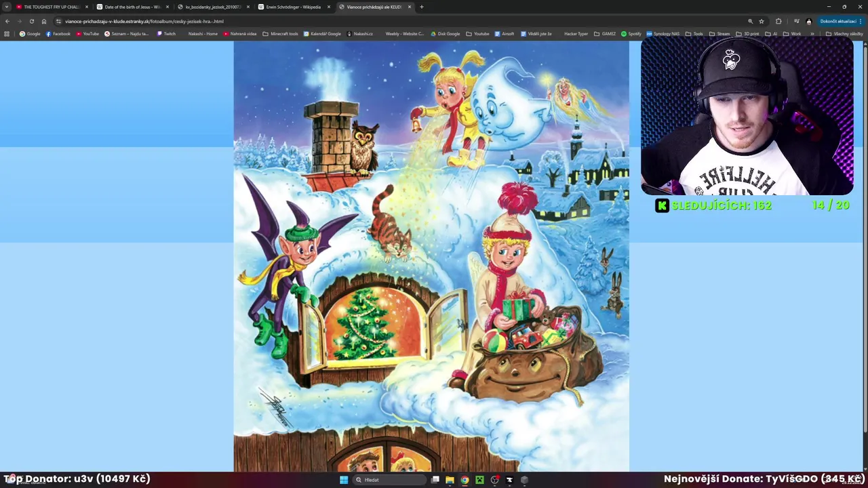Switch to THE TOUGHEST FRY UP CHALL tab
868x488 pixels.
pyautogui.click(x=52, y=7)
